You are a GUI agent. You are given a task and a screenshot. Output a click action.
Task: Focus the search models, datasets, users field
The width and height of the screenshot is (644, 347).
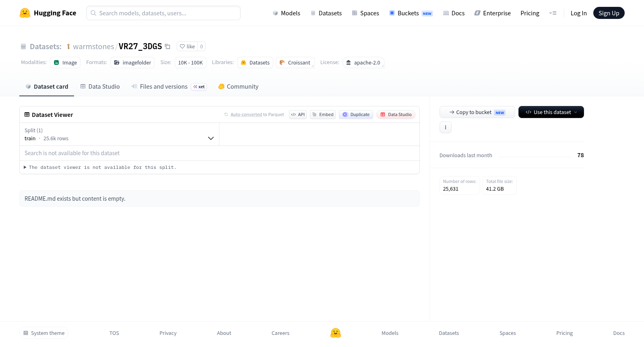pyautogui.click(x=163, y=13)
